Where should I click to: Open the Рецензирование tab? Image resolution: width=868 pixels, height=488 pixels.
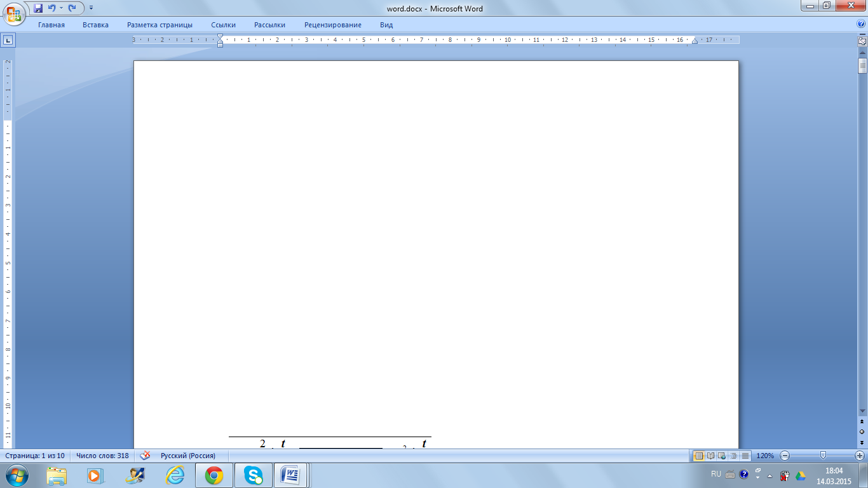(x=333, y=25)
